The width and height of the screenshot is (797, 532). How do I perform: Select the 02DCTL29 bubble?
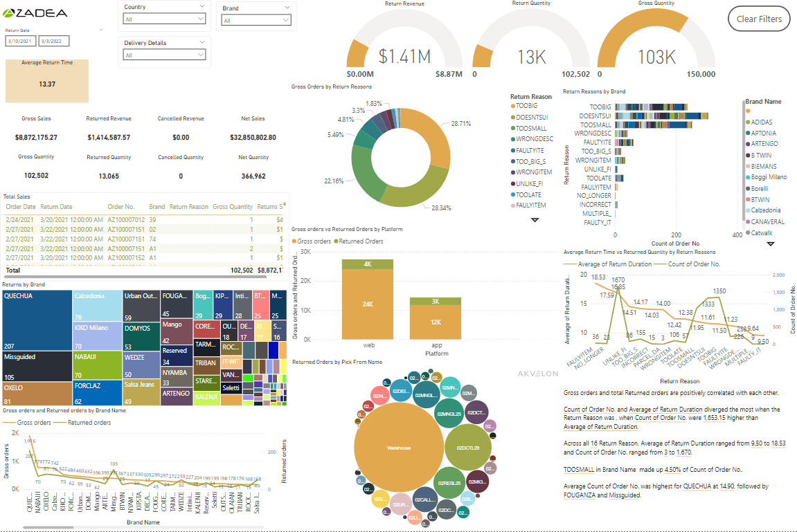(468, 448)
